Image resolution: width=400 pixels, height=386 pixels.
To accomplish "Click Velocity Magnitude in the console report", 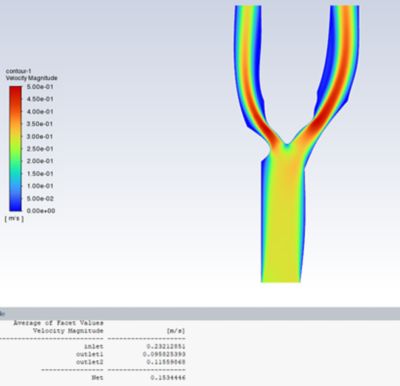I will coord(68,331).
